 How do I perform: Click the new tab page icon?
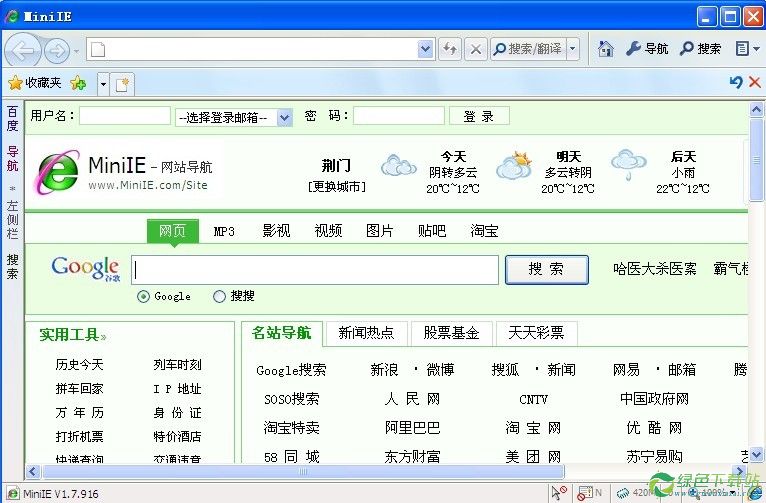point(123,83)
